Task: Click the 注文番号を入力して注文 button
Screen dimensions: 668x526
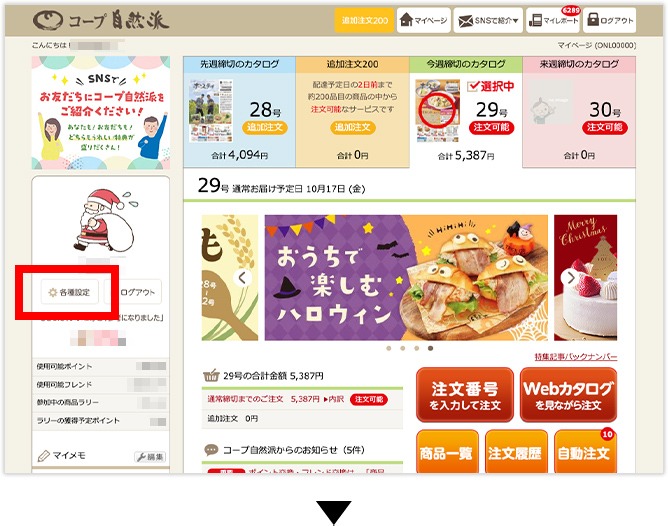Action: [x=465, y=395]
